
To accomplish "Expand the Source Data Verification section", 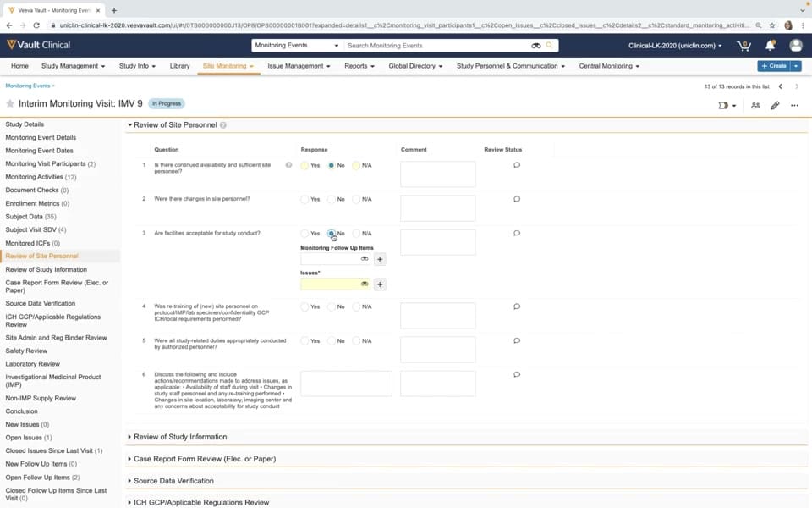I will pos(129,481).
